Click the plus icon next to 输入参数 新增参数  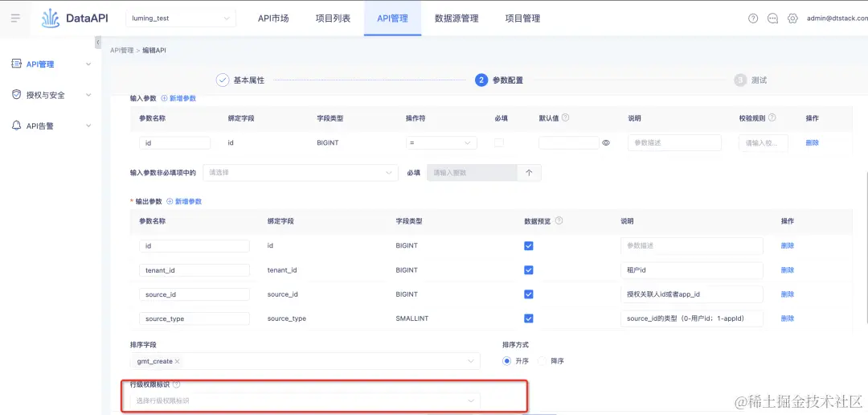[x=164, y=98]
